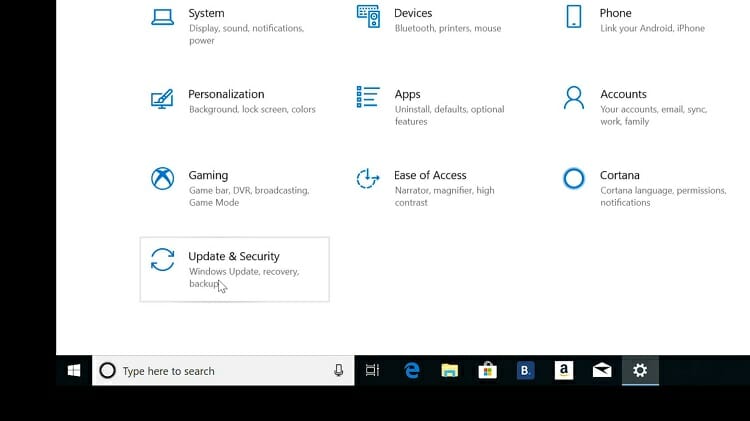The width and height of the screenshot is (750, 421).
Task: Click 'Narrator, magnifier, high contrast' description
Action: [444, 196]
